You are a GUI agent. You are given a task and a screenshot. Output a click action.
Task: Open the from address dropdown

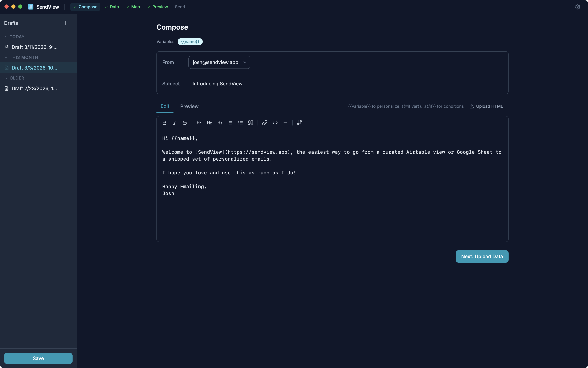click(x=219, y=62)
